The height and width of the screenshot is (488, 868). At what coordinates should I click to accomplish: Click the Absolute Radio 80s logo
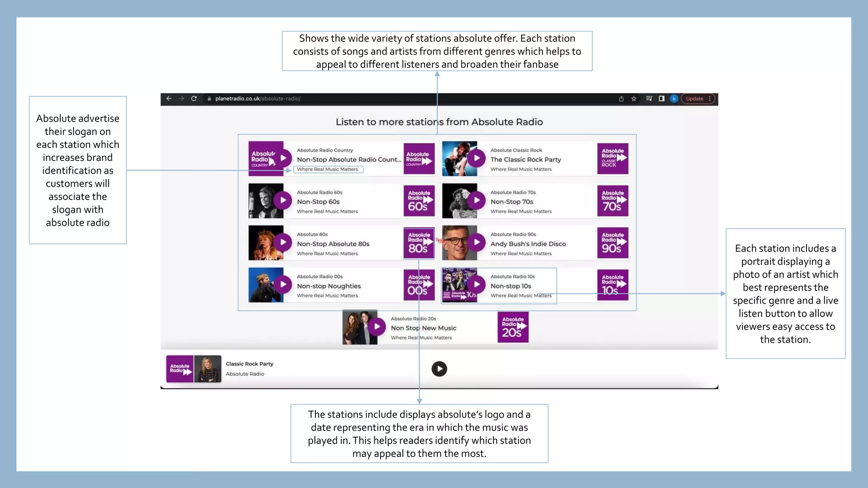click(419, 243)
